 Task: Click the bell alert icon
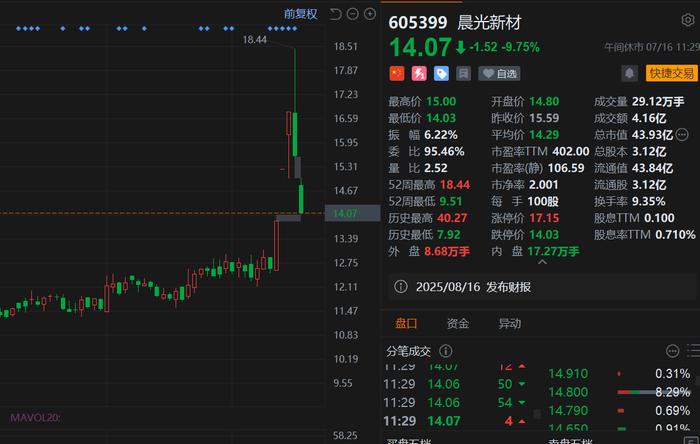pyautogui.click(x=629, y=73)
